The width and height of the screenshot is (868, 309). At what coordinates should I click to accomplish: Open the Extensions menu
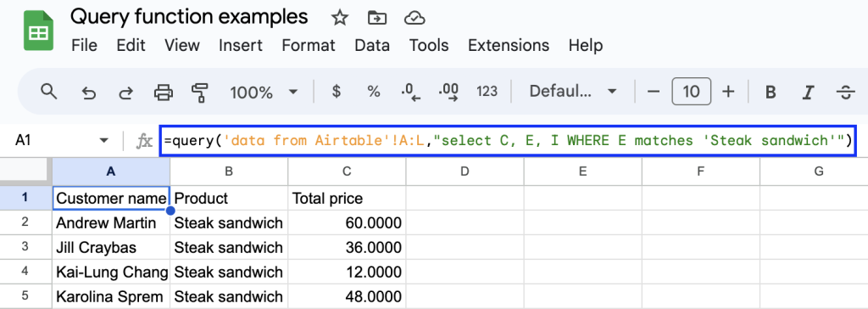coord(509,46)
